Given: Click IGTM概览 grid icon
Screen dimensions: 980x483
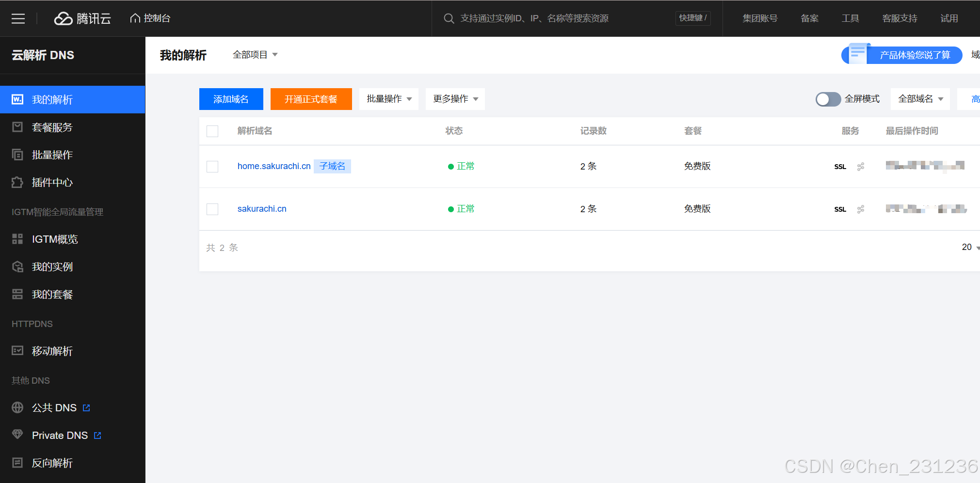Looking at the screenshot, I should point(17,239).
